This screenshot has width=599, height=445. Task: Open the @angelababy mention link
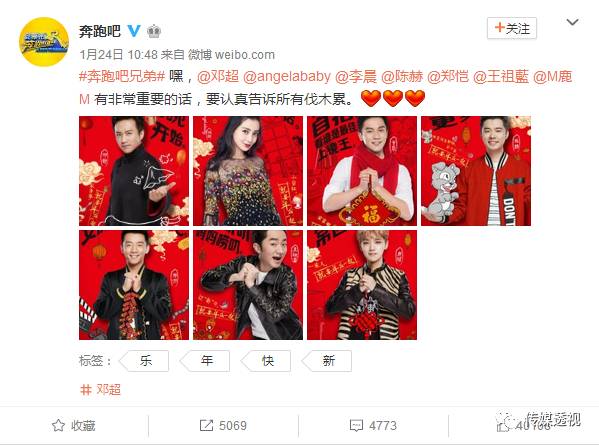(287, 76)
